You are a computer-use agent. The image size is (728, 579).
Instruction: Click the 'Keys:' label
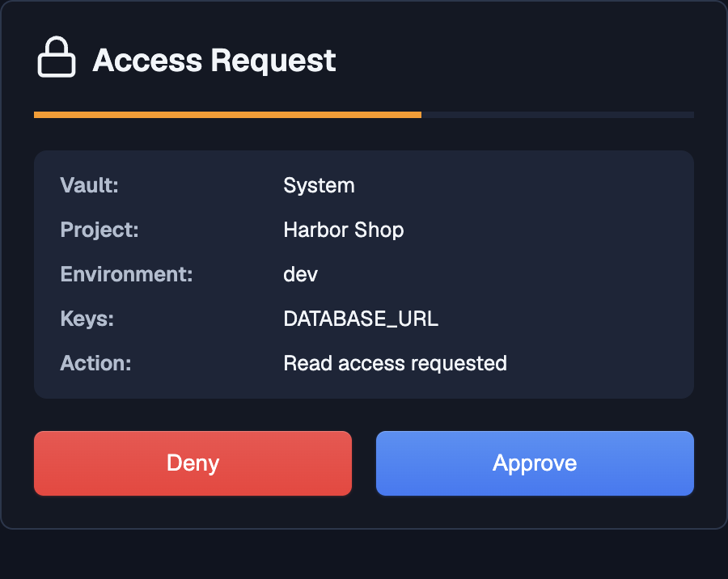[x=87, y=319]
